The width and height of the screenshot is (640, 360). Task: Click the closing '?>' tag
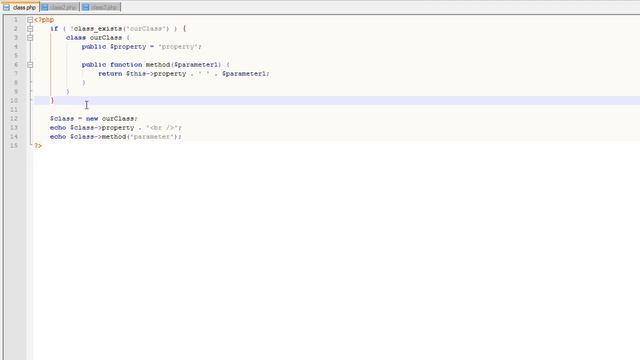38,145
